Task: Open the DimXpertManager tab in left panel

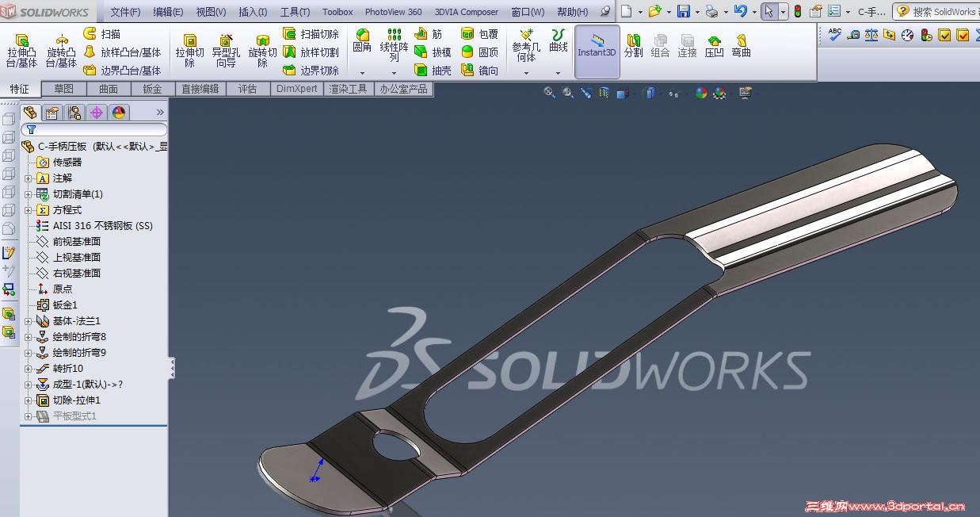Action: pos(97,113)
